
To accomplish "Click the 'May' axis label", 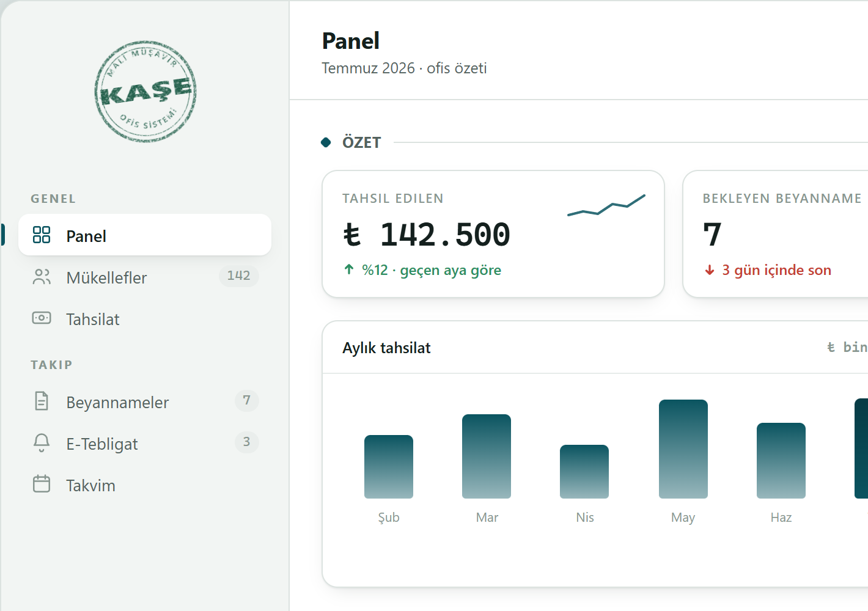I will click(683, 518).
